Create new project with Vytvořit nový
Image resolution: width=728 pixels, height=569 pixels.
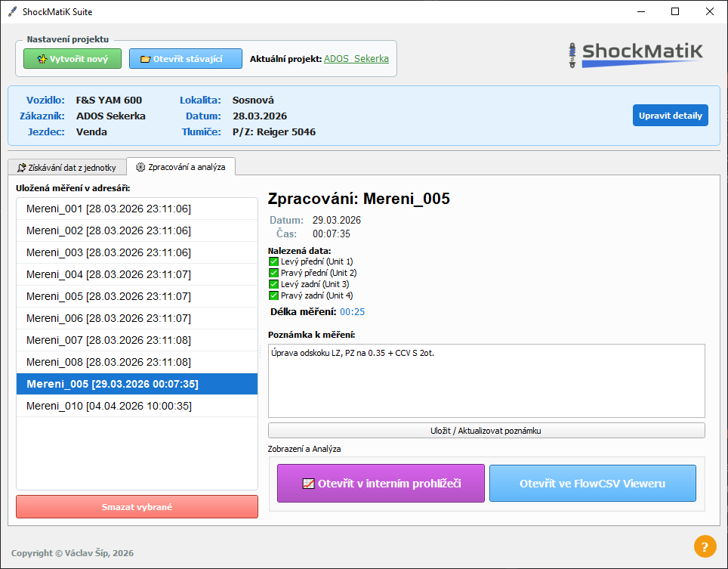click(x=72, y=59)
